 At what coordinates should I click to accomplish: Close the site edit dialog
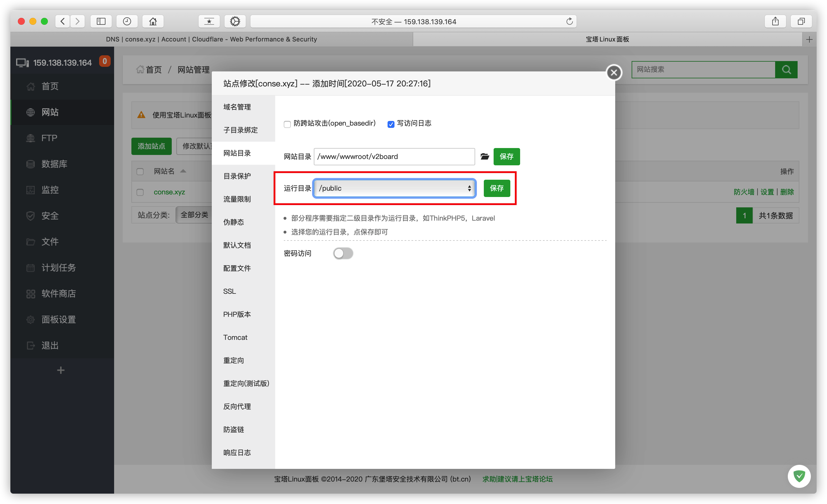pos(614,73)
